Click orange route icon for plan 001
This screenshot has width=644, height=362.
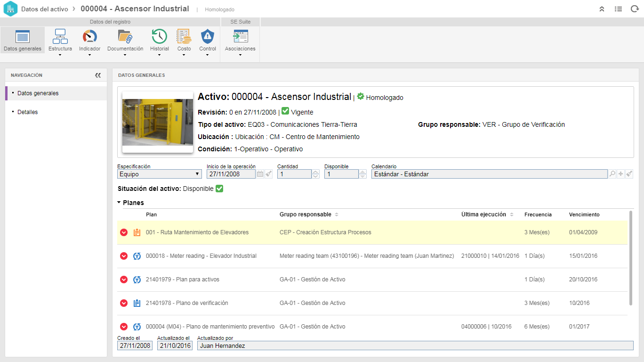[x=137, y=232]
